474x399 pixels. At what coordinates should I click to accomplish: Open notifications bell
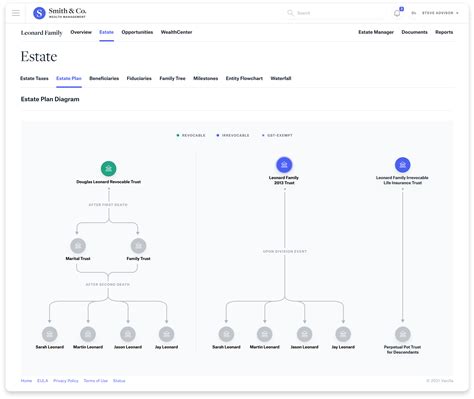click(x=397, y=13)
